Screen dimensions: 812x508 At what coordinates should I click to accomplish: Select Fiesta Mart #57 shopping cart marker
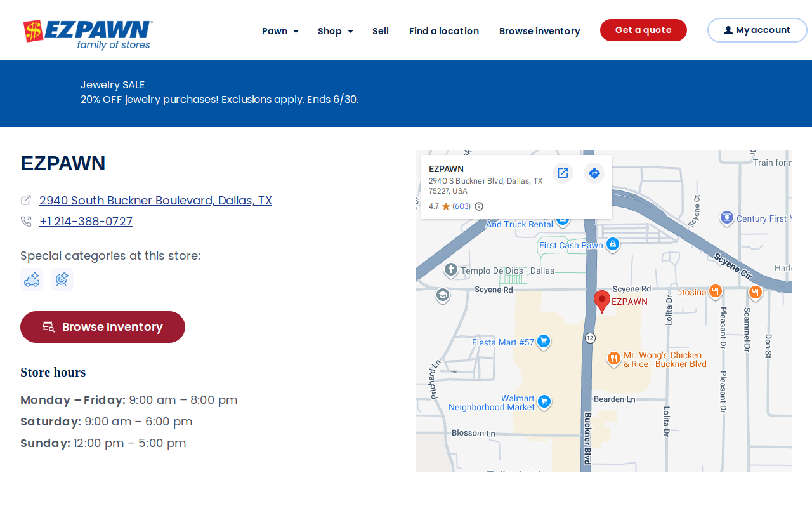(x=543, y=342)
